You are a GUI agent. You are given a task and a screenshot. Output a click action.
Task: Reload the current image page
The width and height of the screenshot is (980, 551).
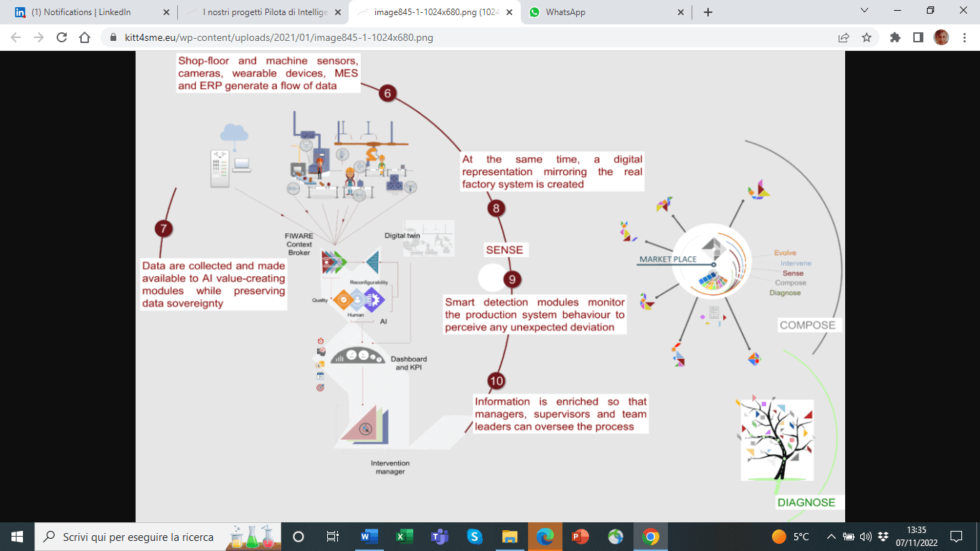62,37
